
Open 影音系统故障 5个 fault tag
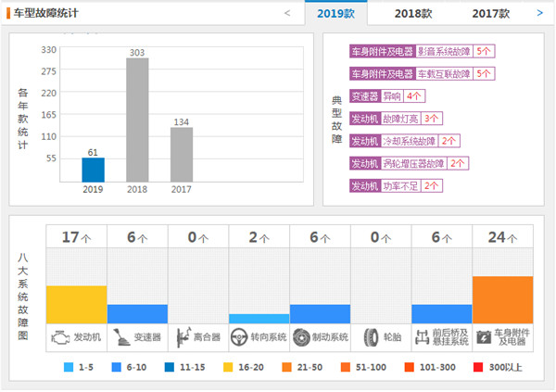[x=422, y=52]
